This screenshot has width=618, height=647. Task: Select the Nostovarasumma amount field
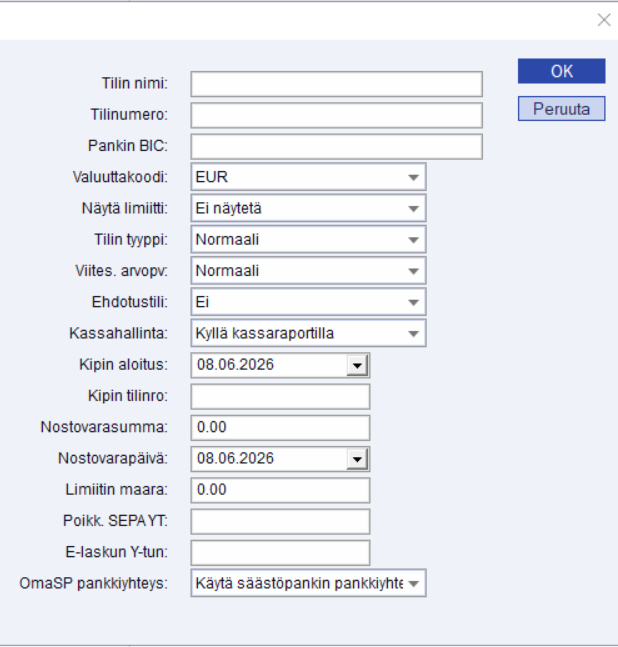pos(281,428)
